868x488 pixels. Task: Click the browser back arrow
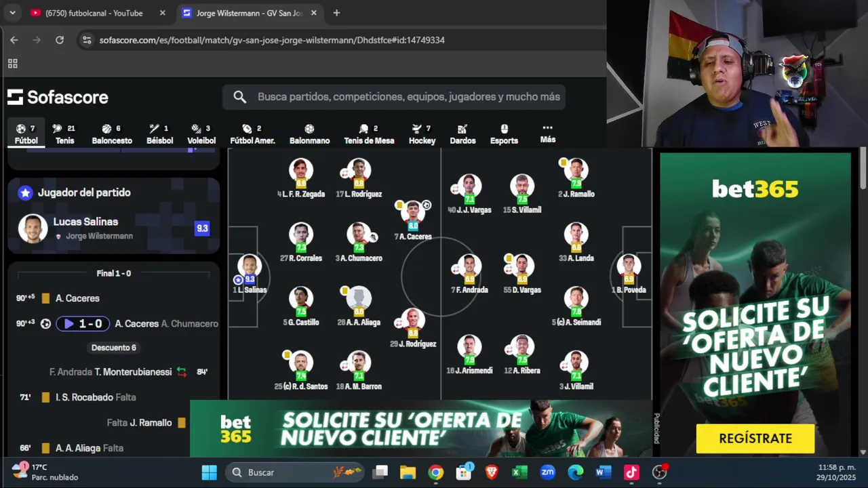click(x=14, y=40)
